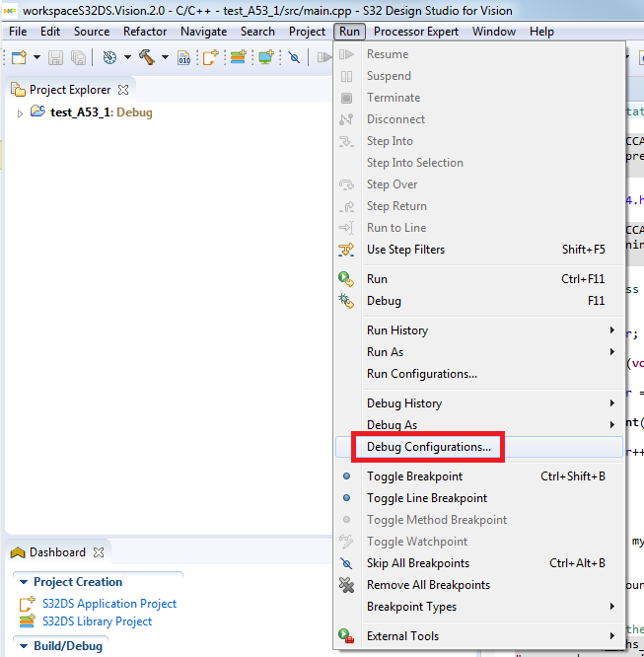Viewport: 644px width, 657px height.
Task: Select the Project Explorer tab
Action: click(70, 90)
